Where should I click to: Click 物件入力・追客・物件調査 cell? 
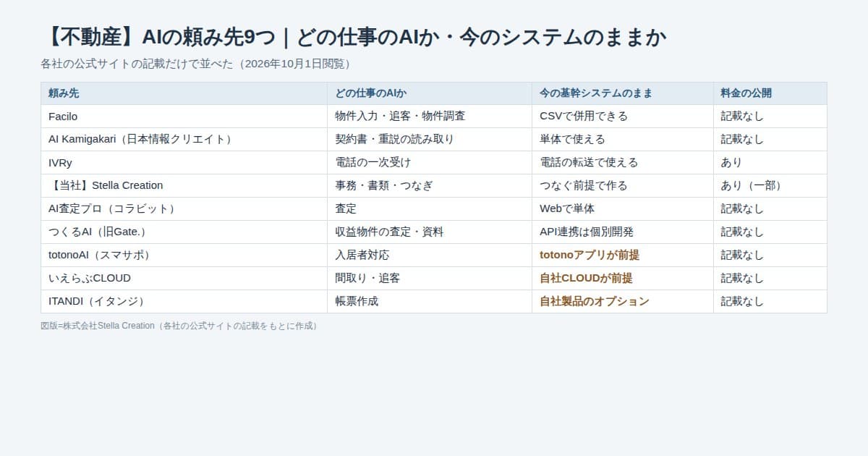(430, 117)
